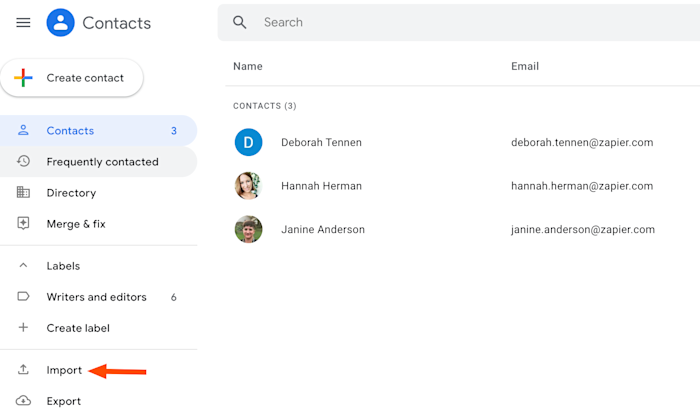Click the Import upload icon
Screen dimensions: 700x415
point(24,370)
